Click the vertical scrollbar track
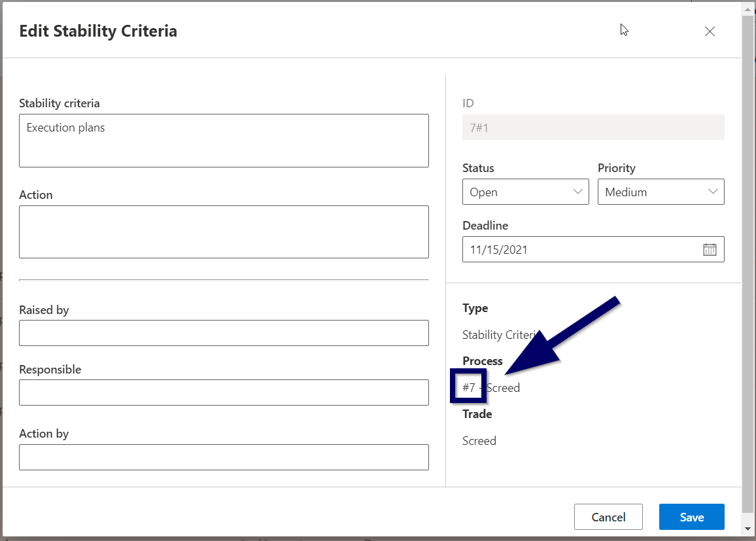Screen dimensions: 756x541 coord(748,262)
